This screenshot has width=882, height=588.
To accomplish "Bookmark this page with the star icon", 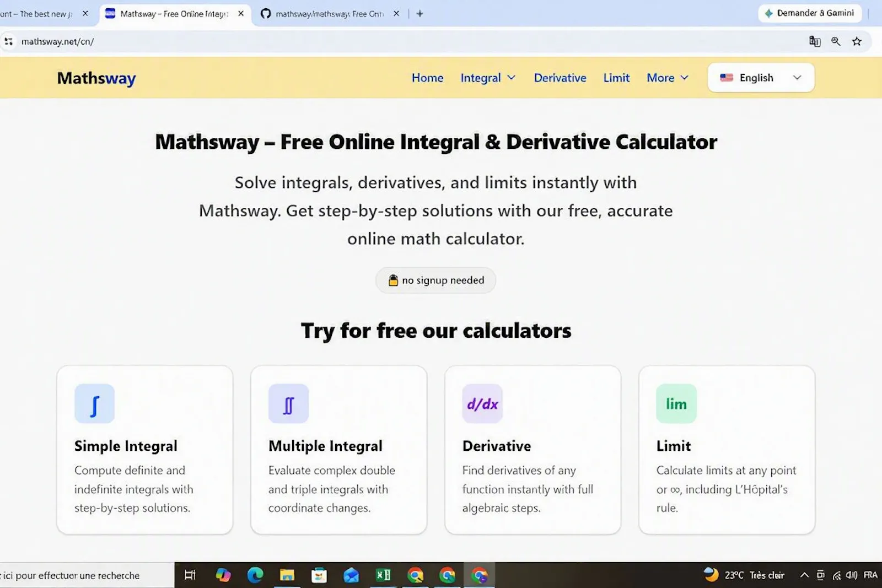I will [x=857, y=41].
